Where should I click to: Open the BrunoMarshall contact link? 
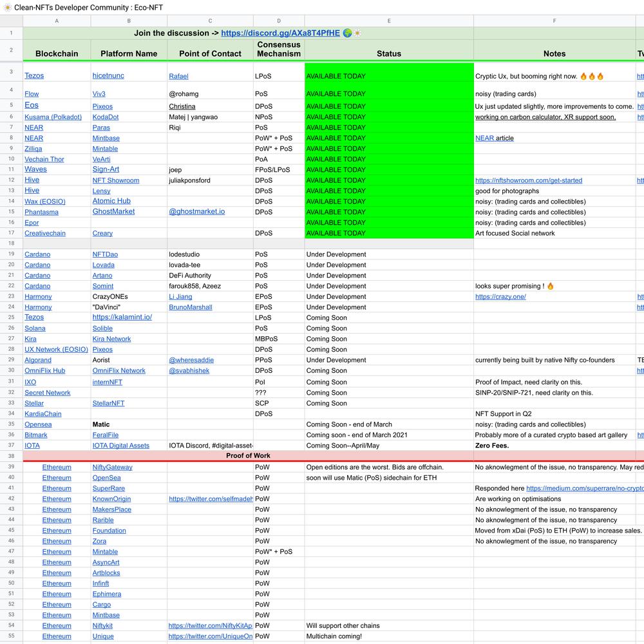tap(191, 307)
